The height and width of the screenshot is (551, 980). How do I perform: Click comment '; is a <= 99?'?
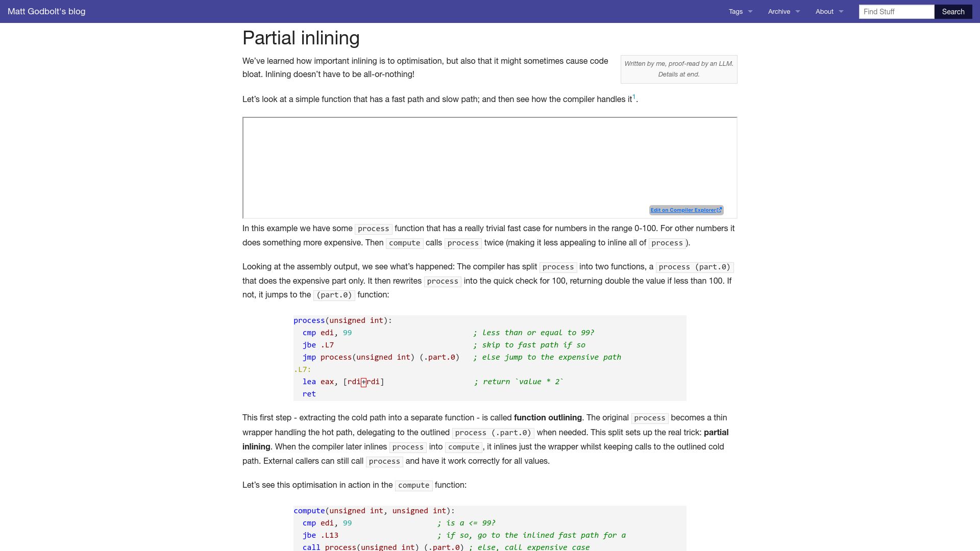(466, 523)
